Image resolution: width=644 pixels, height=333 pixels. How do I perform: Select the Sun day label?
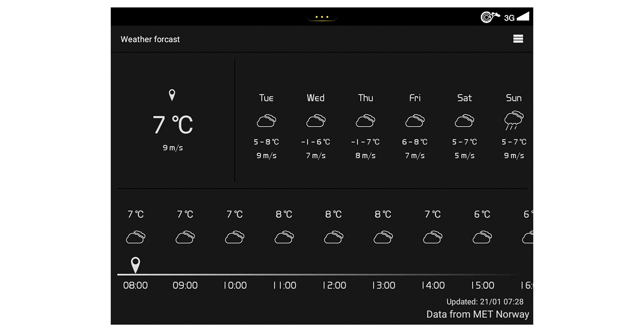tap(514, 98)
